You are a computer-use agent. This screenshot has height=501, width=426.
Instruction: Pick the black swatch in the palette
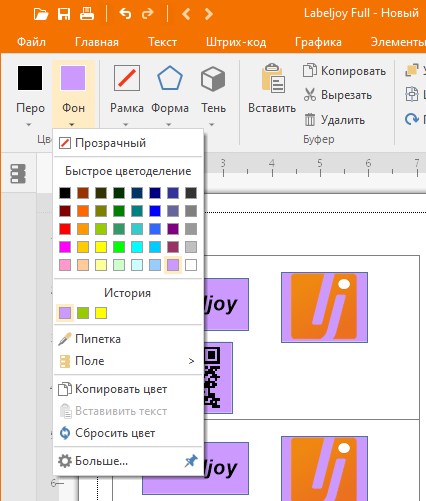coord(65,193)
